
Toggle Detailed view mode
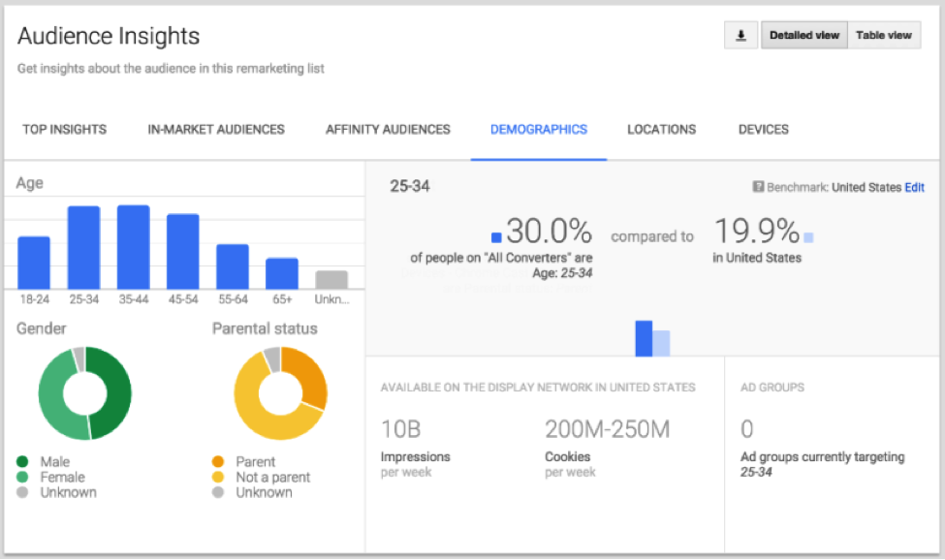(x=803, y=35)
